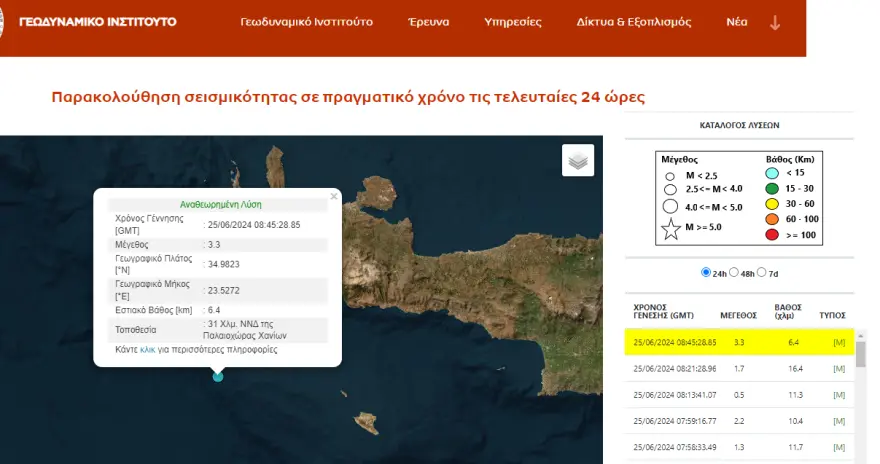Close the earthquake info popup
Viewport: 880px width, 464px height.
click(x=334, y=197)
